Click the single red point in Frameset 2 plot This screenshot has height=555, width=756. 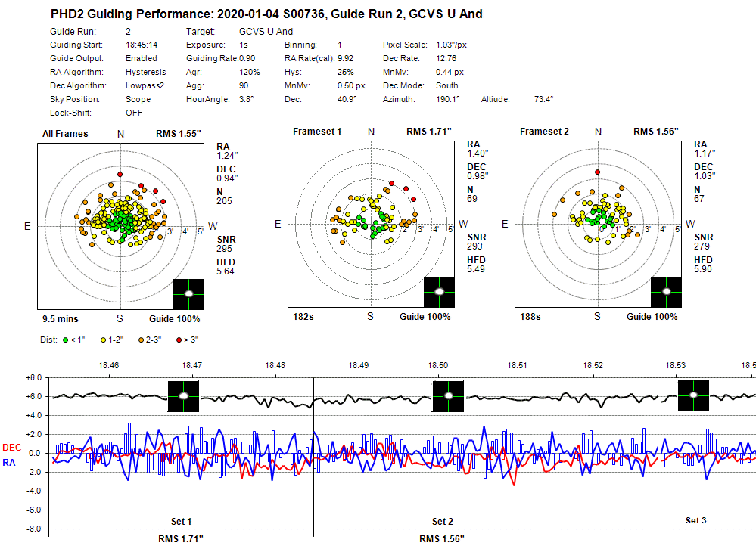(598, 172)
